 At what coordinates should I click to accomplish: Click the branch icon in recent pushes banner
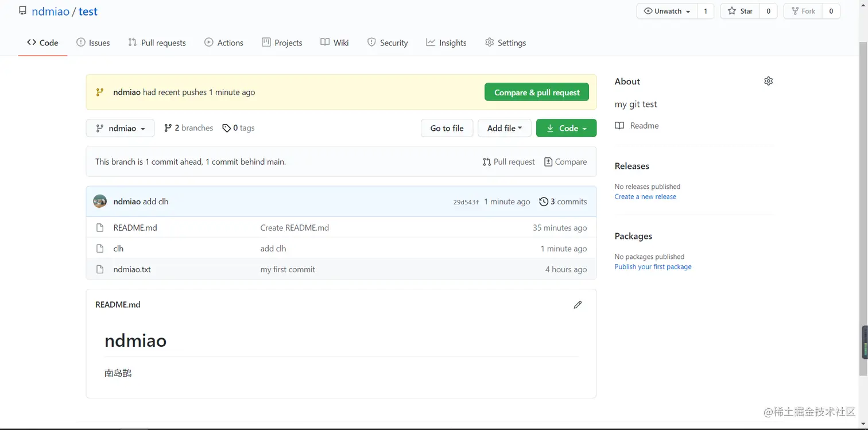(100, 92)
